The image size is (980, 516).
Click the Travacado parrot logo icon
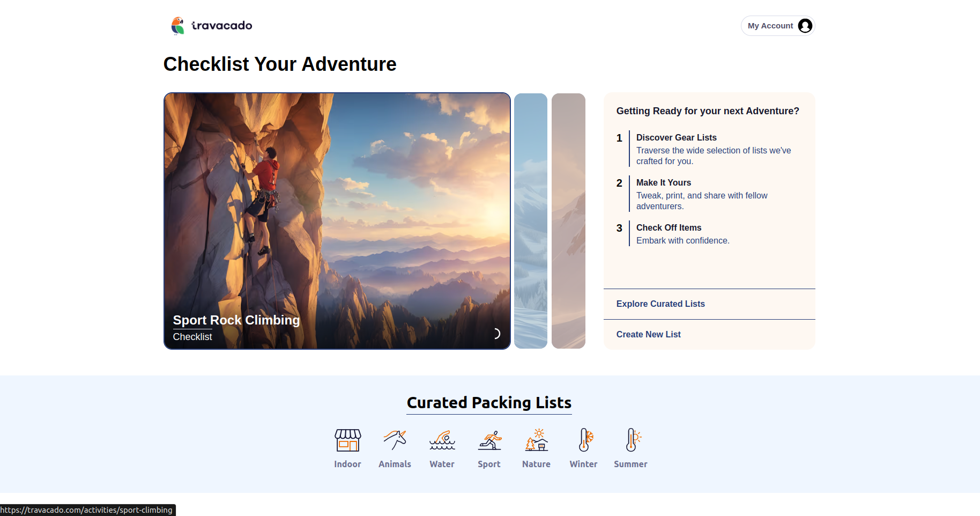pos(177,26)
